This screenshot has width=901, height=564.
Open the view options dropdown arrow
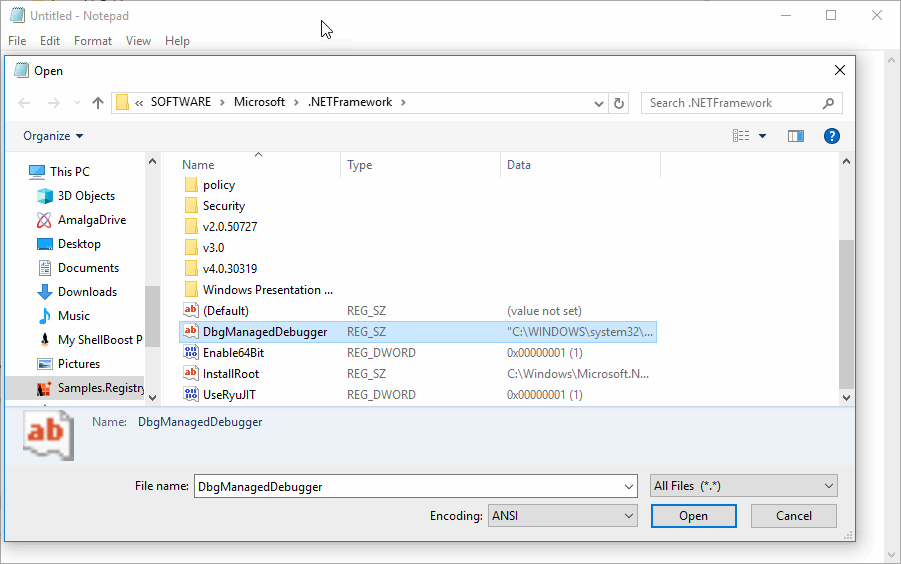[x=763, y=136]
